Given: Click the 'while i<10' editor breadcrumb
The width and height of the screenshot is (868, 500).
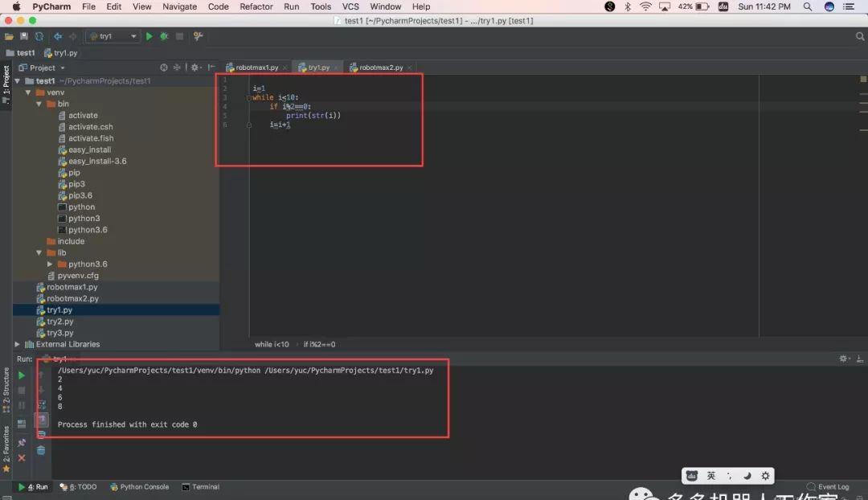Looking at the screenshot, I should [x=272, y=344].
